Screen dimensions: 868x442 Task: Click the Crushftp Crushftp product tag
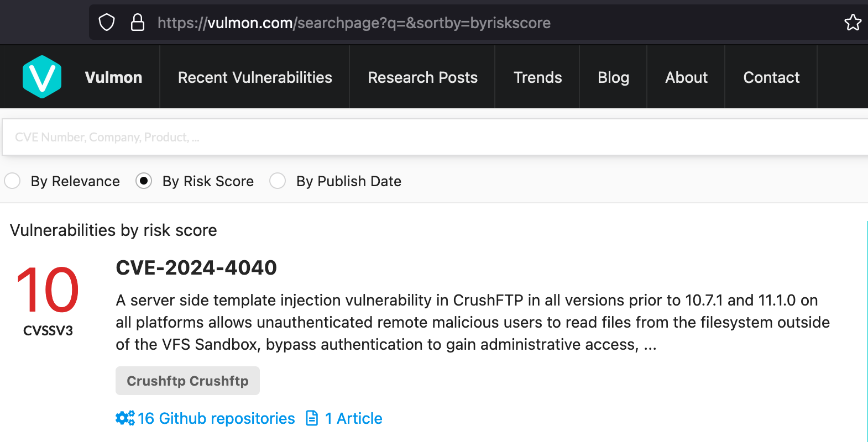click(x=187, y=381)
